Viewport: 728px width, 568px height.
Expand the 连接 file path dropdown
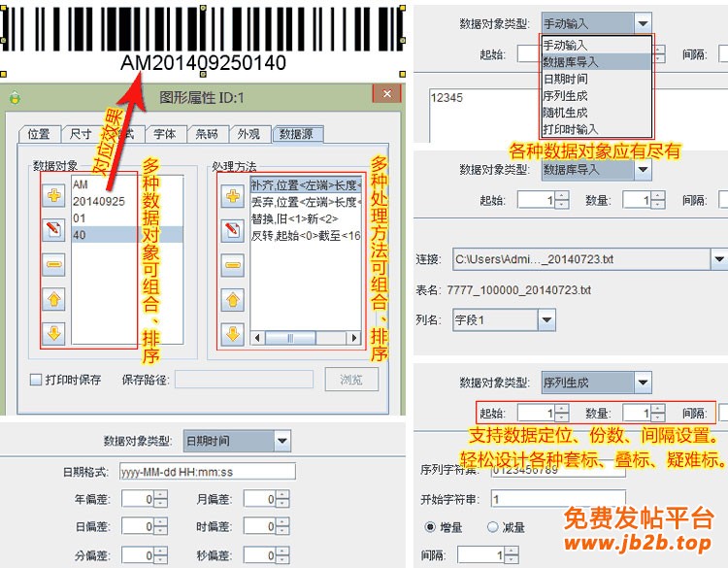click(718, 259)
